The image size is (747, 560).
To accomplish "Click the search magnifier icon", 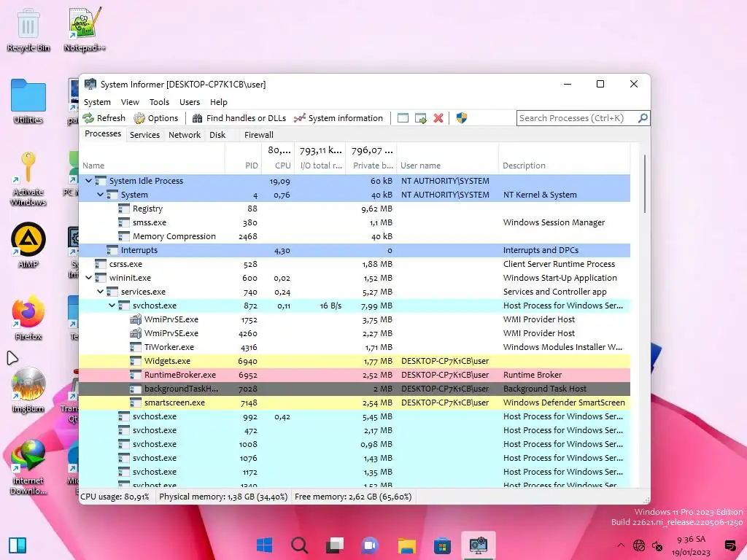I will [643, 118].
